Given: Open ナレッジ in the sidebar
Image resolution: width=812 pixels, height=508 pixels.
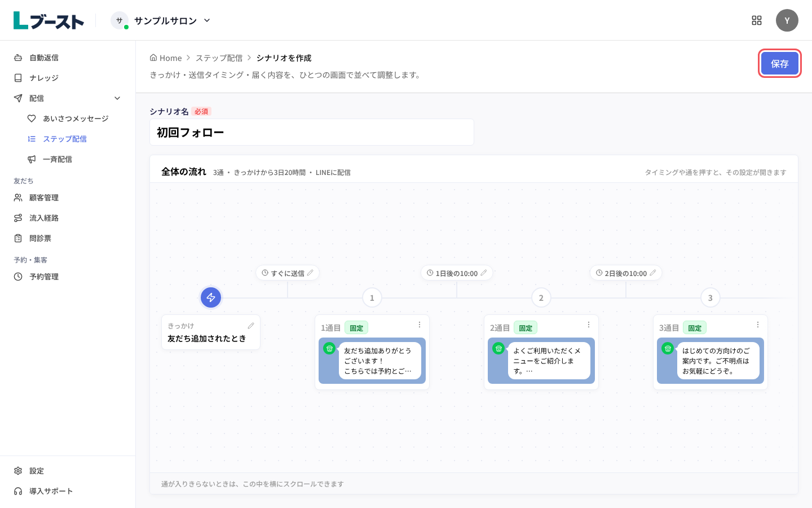Looking at the screenshot, I should click(68, 78).
